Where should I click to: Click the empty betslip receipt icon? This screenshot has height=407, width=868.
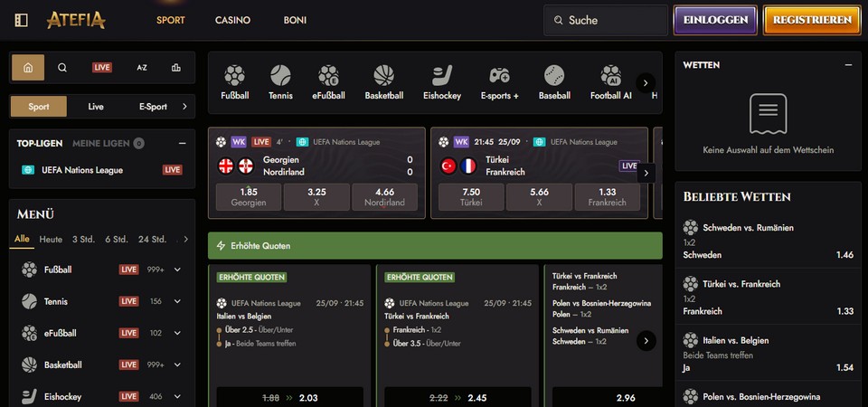(x=768, y=114)
